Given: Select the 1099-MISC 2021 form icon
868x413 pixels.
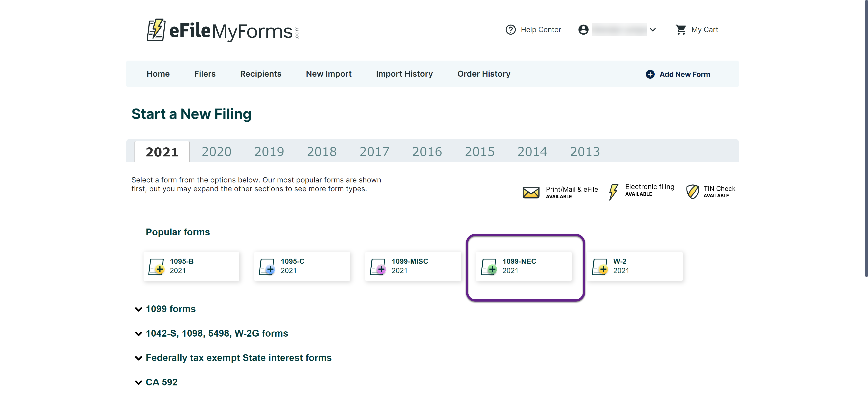Looking at the screenshot, I should point(378,267).
